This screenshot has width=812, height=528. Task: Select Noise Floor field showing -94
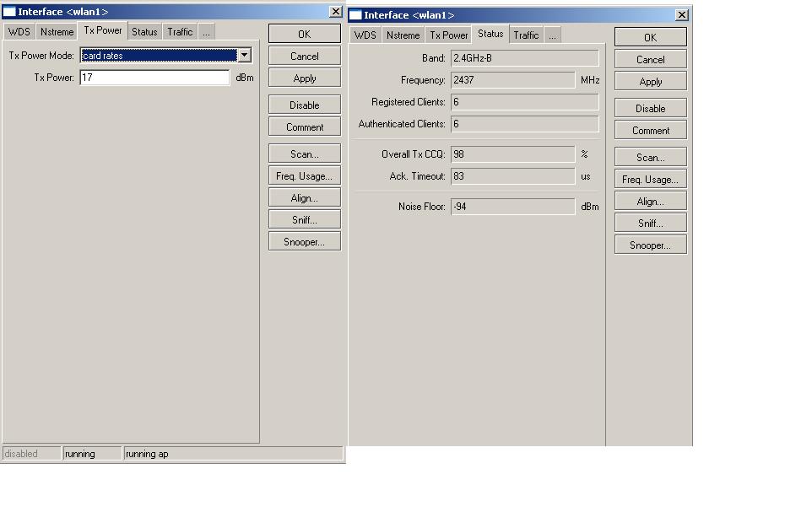[x=512, y=207]
